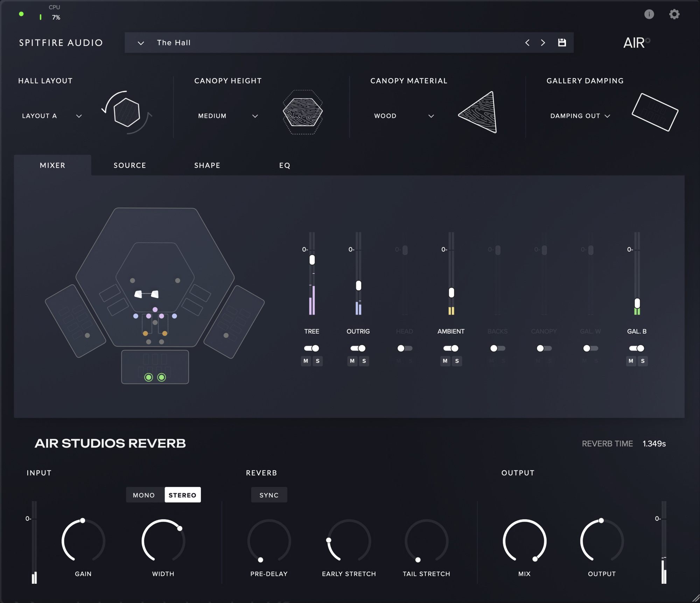Viewport: 700px width, 603px height.
Task: Go to previous preset arrow
Action: click(x=527, y=42)
